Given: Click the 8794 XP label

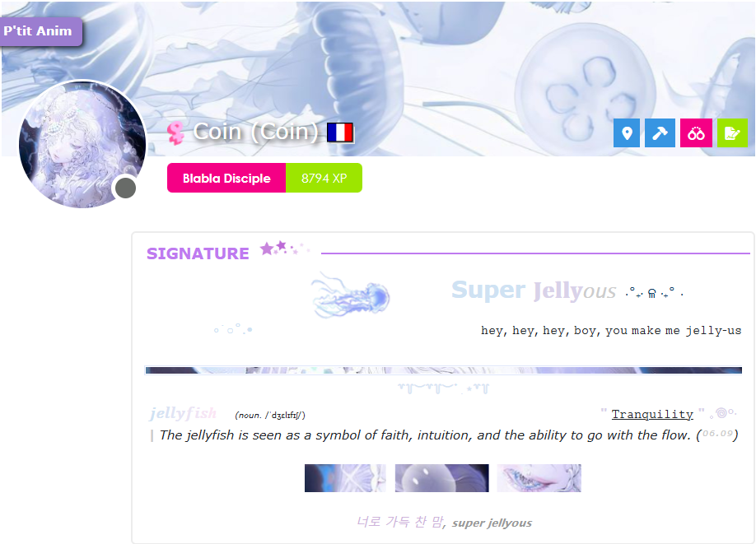Looking at the screenshot, I should tap(324, 178).
